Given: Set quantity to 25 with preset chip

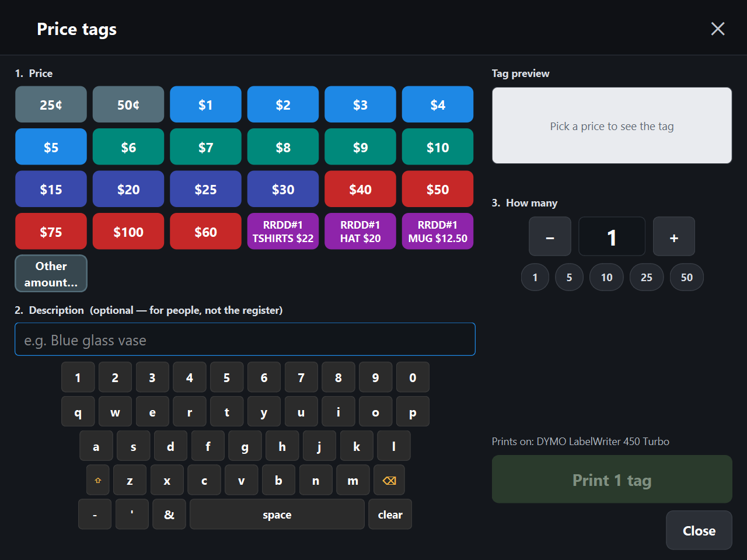Looking at the screenshot, I should 646,277.
